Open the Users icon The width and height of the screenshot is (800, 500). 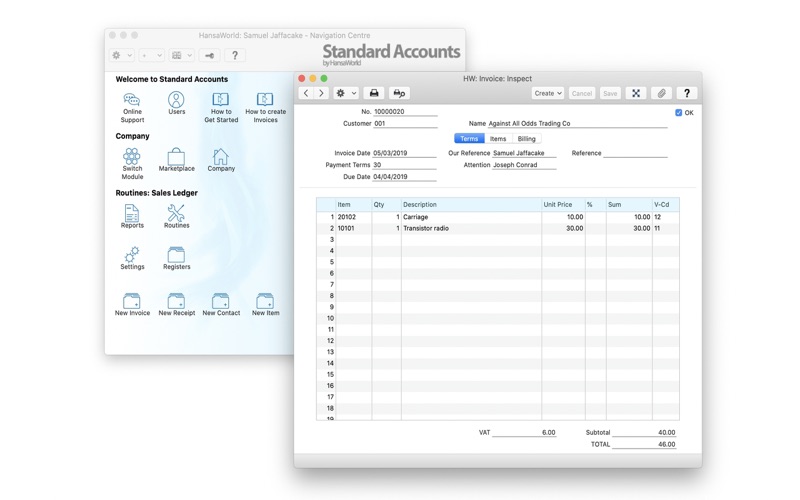coord(177,103)
